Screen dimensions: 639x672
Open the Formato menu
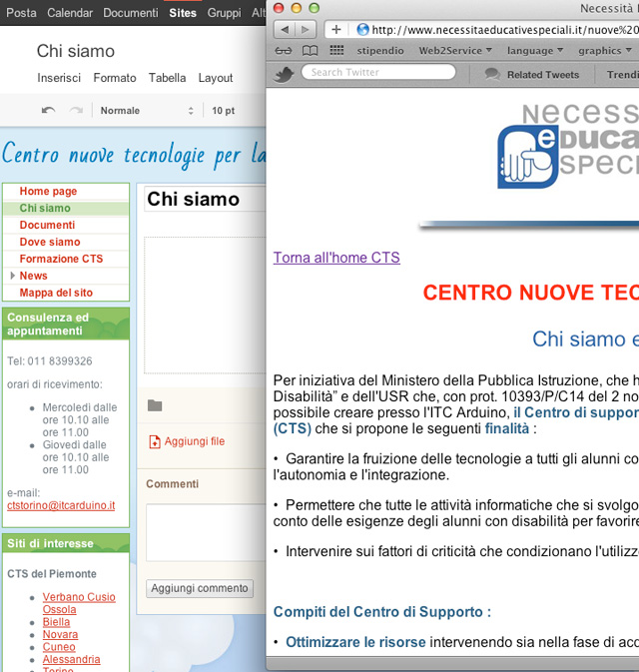click(x=115, y=78)
